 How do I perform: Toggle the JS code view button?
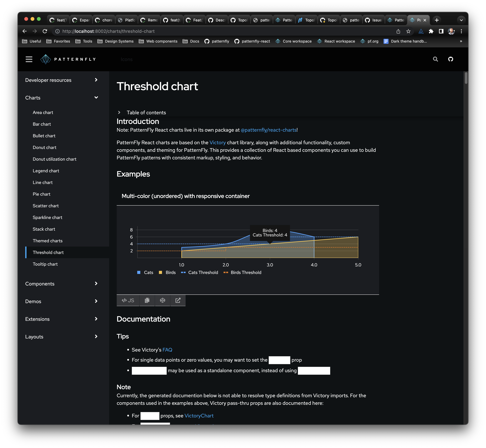(128, 300)
